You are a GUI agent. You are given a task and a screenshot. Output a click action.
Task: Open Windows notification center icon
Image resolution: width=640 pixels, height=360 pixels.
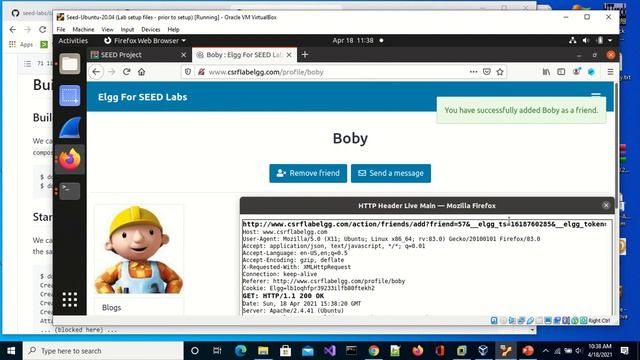[624, 351]
